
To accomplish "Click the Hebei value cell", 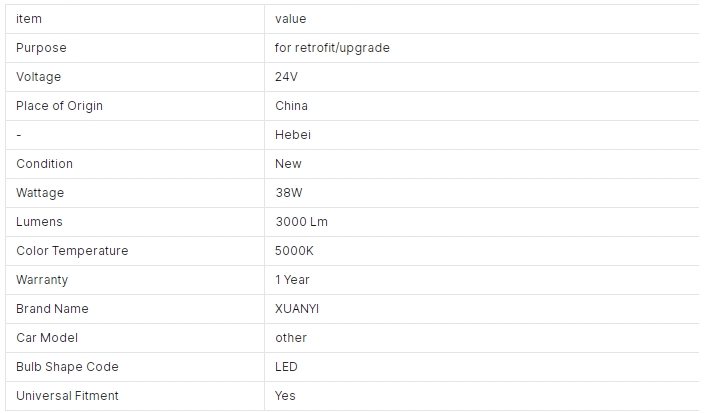I will (x=482, y=135).
